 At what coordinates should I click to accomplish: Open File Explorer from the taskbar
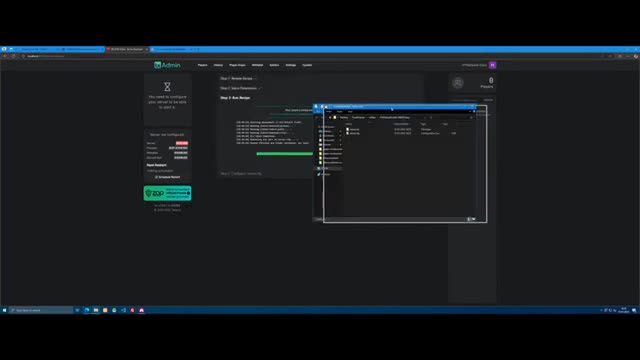[x=96, y=310]
